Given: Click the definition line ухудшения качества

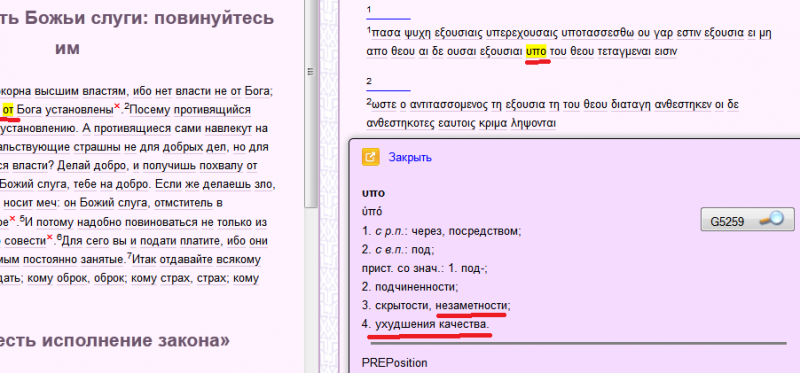Looking at the screenshot, I should [432, 324].
